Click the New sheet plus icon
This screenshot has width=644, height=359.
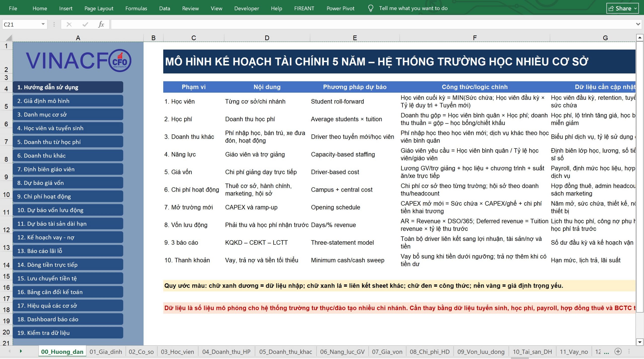(x=618, y=351)
